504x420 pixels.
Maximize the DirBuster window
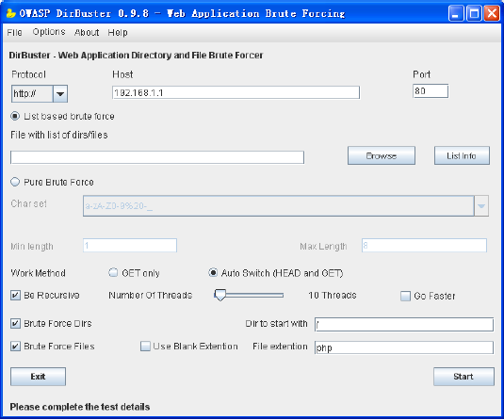(x=474, y=14)
